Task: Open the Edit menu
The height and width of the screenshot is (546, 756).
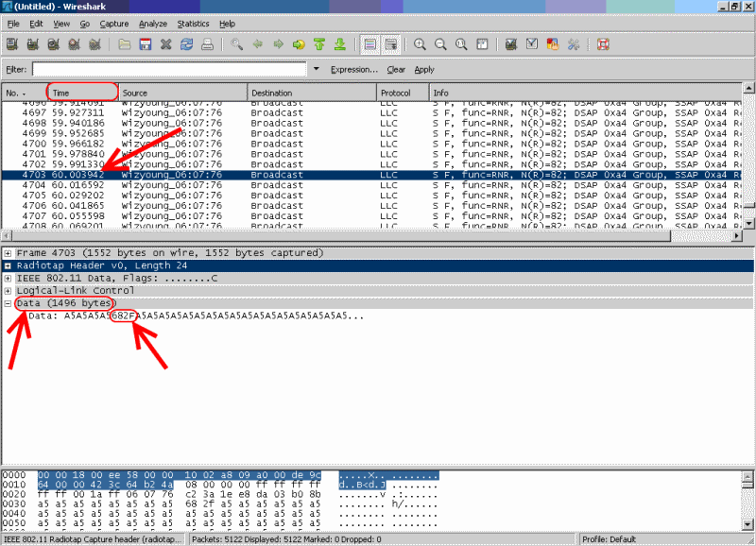Action: (x=36, y=24)
